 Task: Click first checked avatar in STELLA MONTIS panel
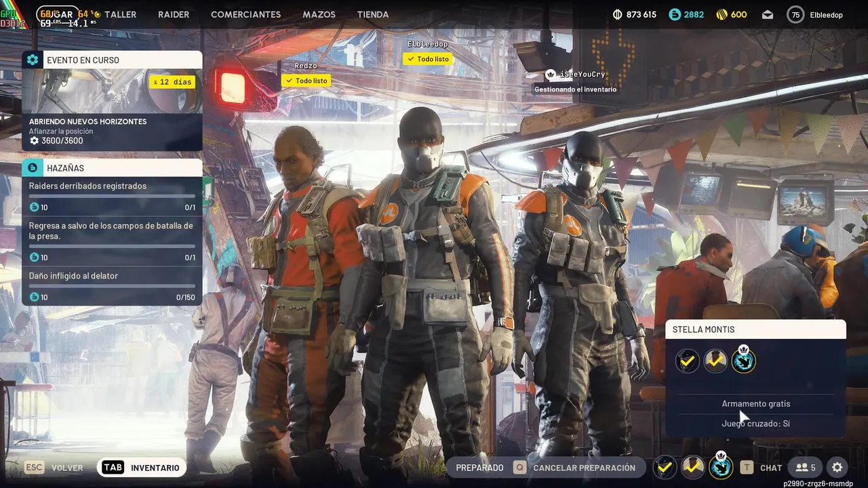(x=688, y=361)
